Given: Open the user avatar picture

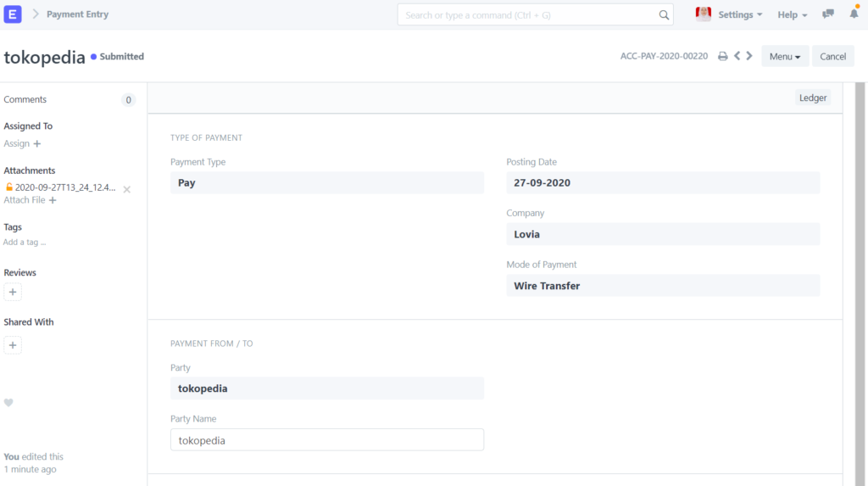Looking at the screenshot, I should (703, 14).
